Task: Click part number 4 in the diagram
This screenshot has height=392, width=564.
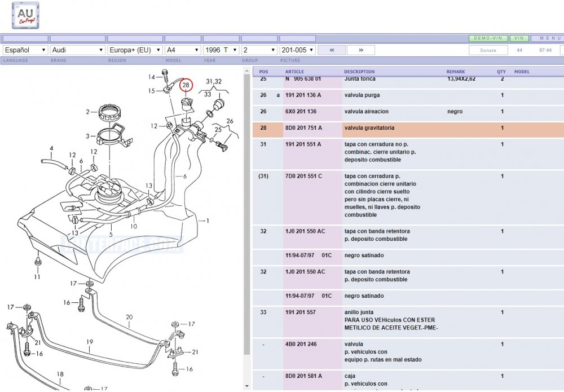Action: click(x=51, y=148)
